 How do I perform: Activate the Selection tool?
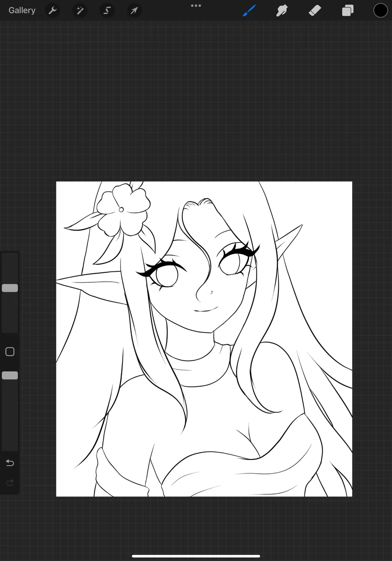[107, 10]
